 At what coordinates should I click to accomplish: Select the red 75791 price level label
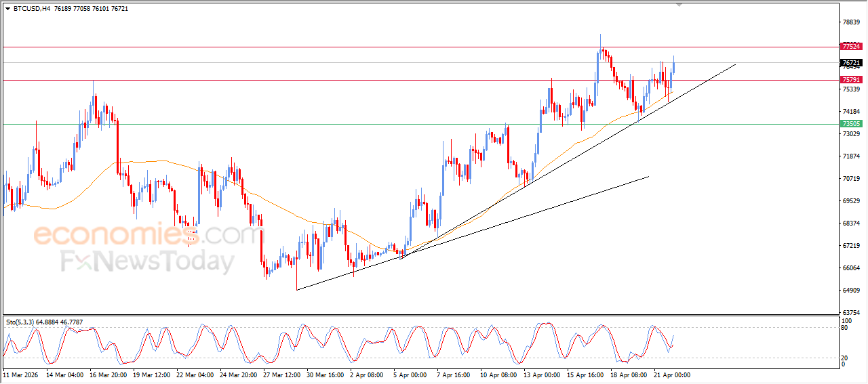pyautogui.click(x=850, y=80)
